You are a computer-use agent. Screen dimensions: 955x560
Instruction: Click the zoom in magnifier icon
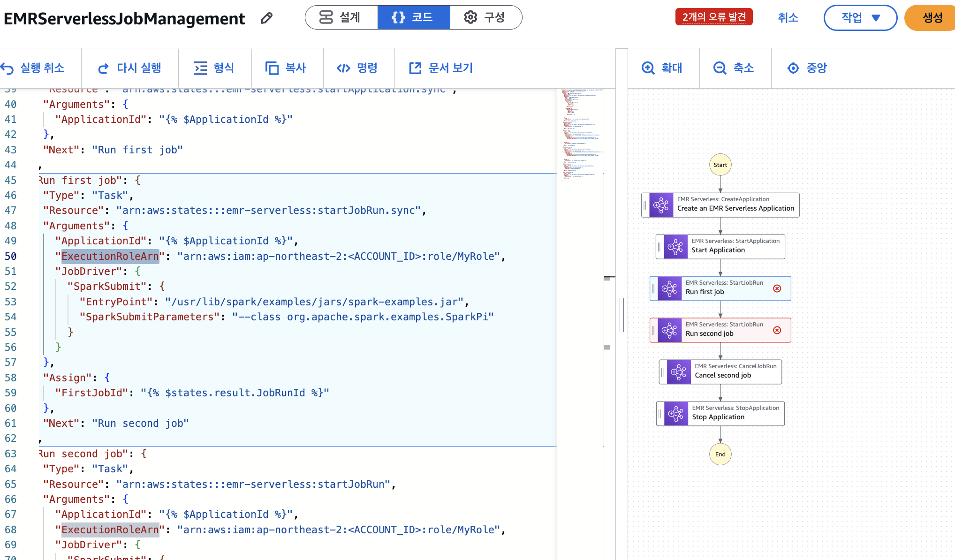point(648,68)
